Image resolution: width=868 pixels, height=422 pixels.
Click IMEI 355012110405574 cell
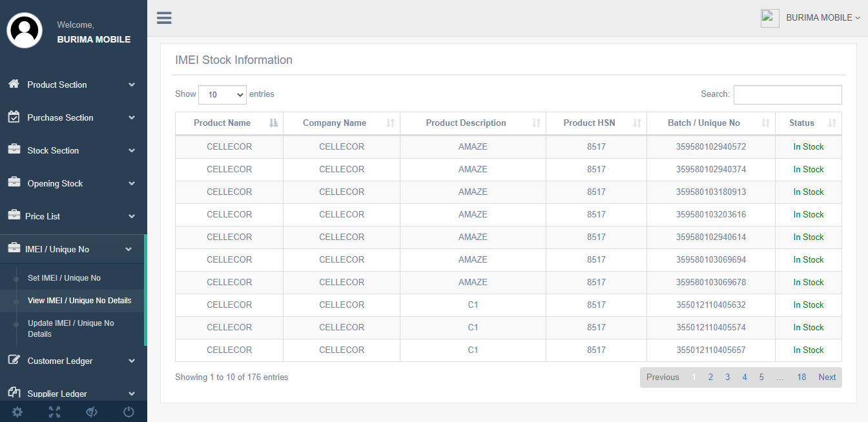click(x=711, y=328)
